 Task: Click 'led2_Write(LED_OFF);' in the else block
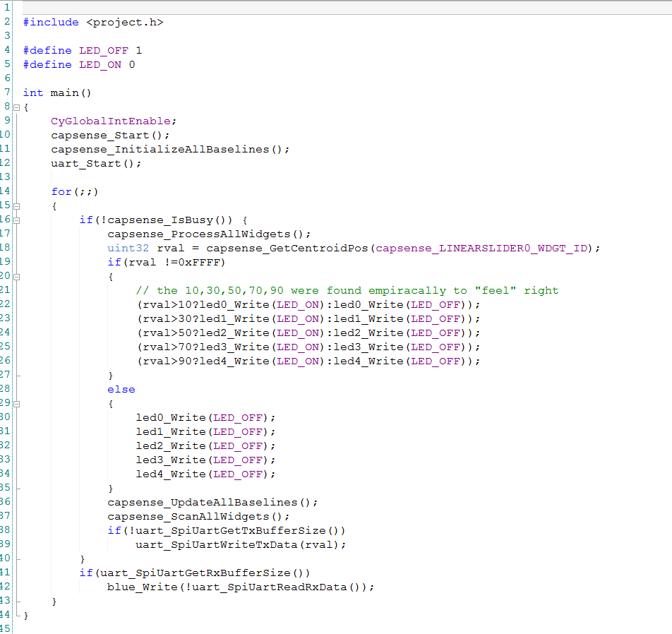pyautogui.click(x=205, y=445)
